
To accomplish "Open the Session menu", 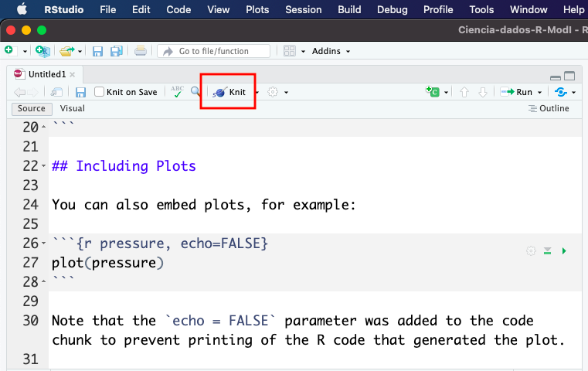I will [303, 9].
